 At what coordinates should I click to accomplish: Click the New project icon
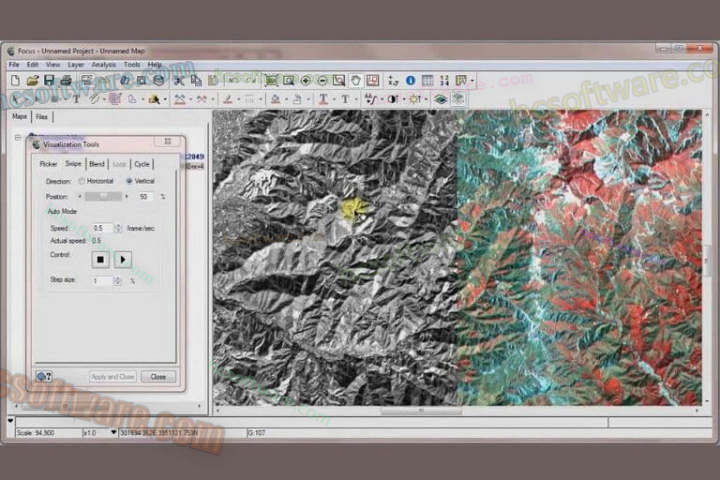15,80
